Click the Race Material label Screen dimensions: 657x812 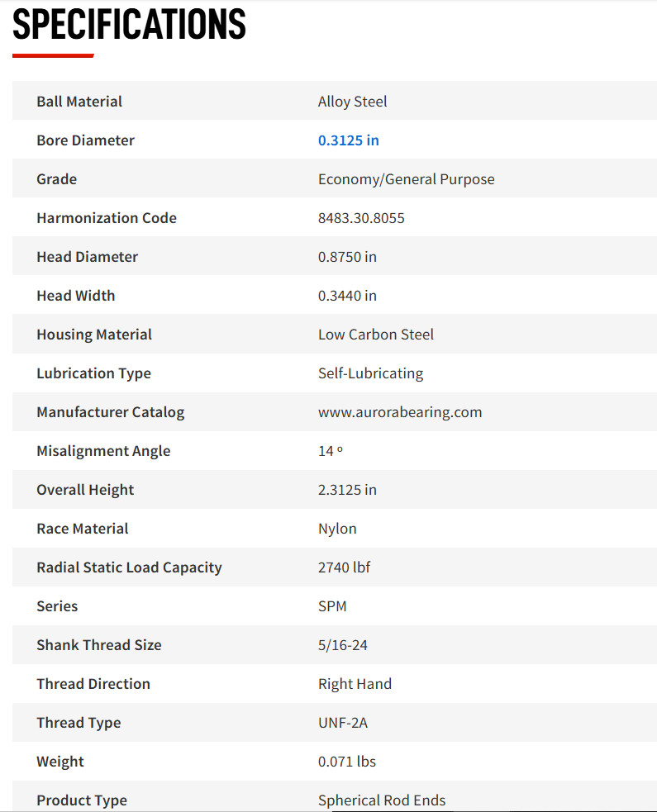[83, 529]
